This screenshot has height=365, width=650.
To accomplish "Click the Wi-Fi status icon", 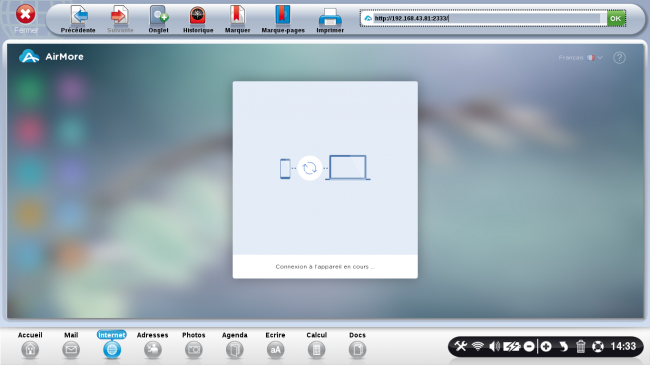I will coord(478,346).
